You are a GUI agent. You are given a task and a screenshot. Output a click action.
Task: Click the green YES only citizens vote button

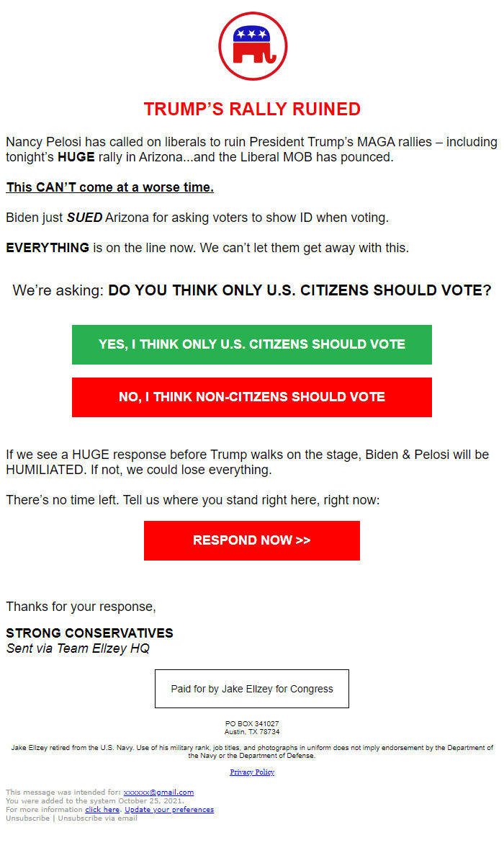[x=252, y=344]
